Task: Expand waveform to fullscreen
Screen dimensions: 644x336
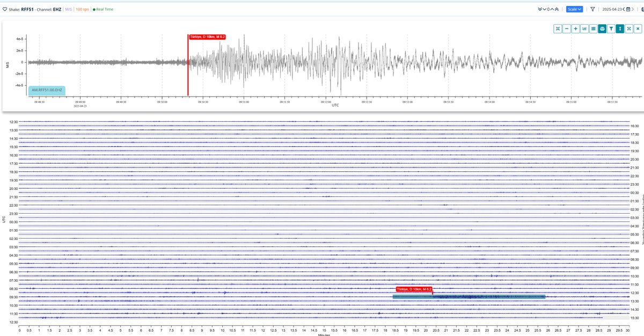Action: 628,28
